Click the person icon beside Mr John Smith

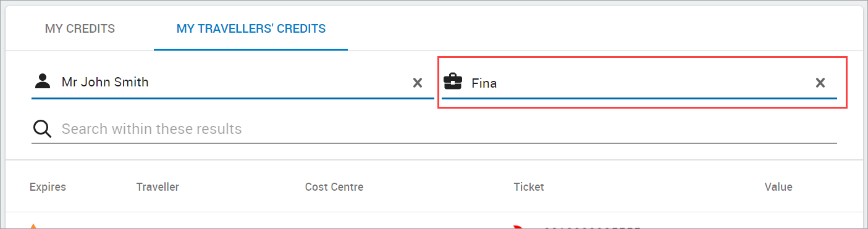(x=43, y=81)
